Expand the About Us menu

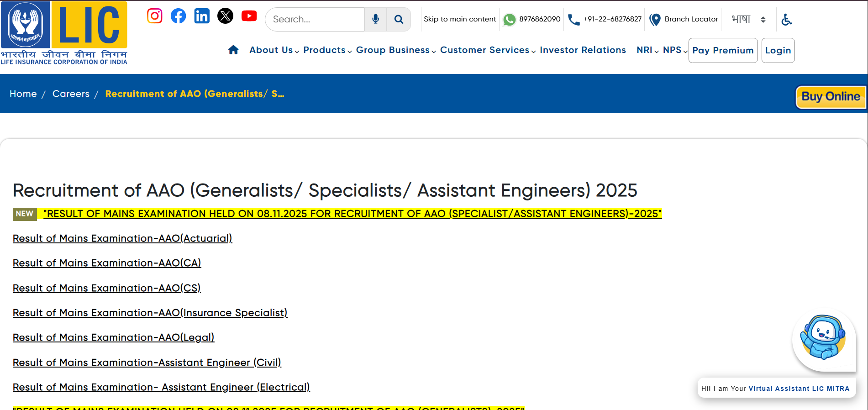(x=274, y=50)
